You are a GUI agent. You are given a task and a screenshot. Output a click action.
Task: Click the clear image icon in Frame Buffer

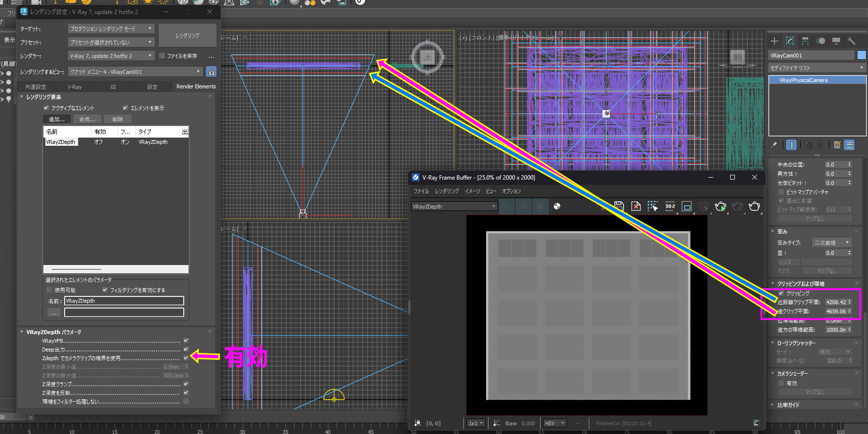click(636, 207)
